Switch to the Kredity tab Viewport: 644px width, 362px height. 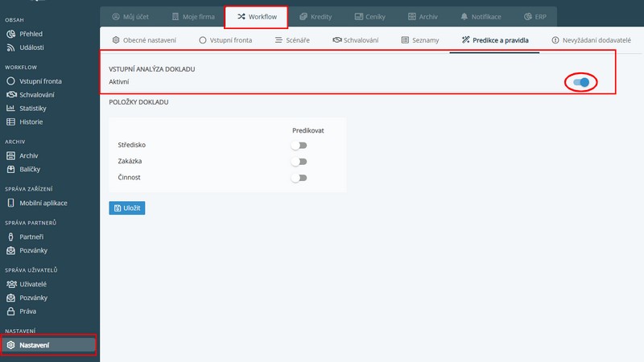[314, 16]
